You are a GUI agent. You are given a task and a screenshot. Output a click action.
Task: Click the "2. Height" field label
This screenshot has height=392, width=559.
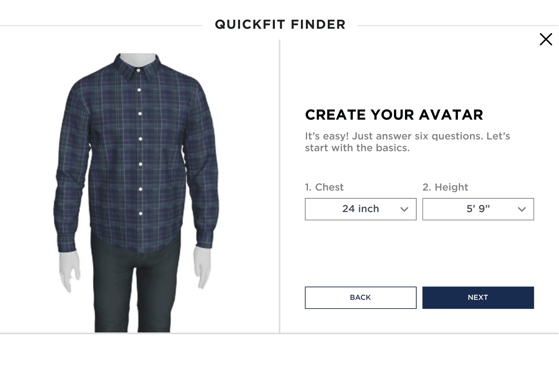445,187
